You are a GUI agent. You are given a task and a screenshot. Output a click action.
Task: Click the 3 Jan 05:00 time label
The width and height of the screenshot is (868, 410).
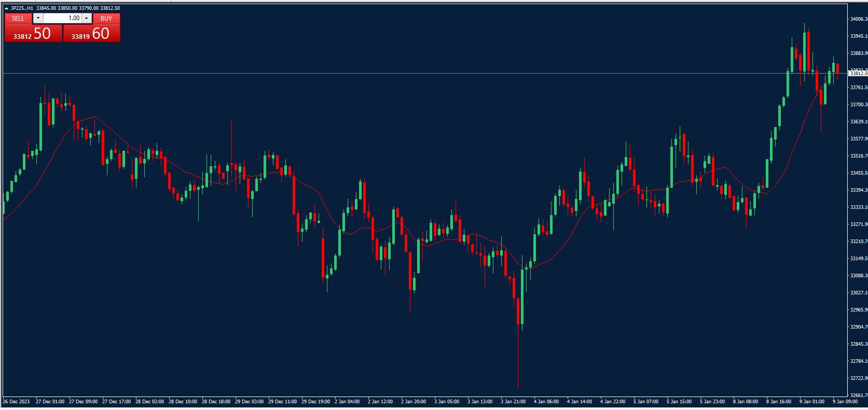click(448, 401)
